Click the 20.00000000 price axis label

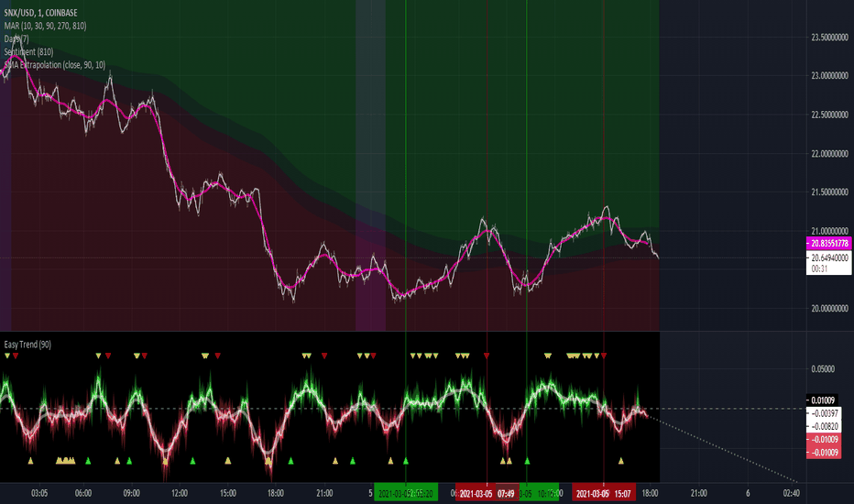coord(829,309)
